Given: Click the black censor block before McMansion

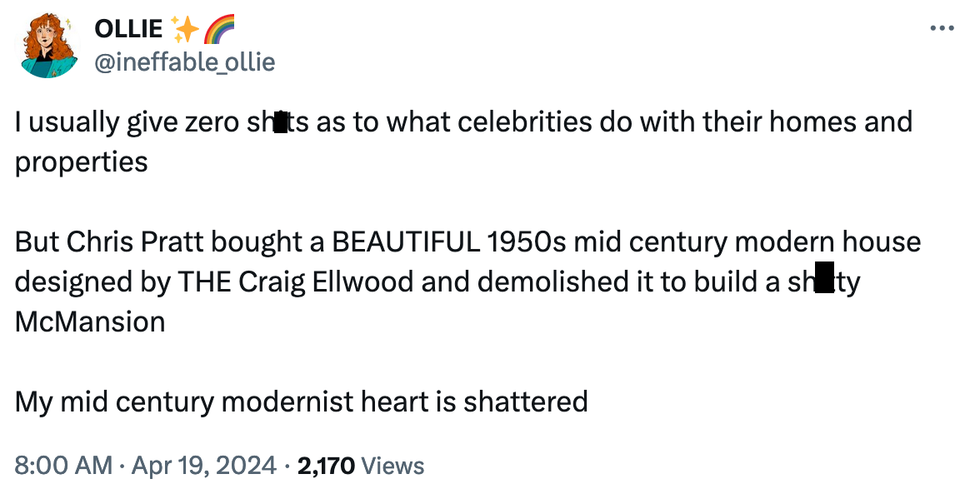Looking at the screenshot, I should tap(824, 282).
